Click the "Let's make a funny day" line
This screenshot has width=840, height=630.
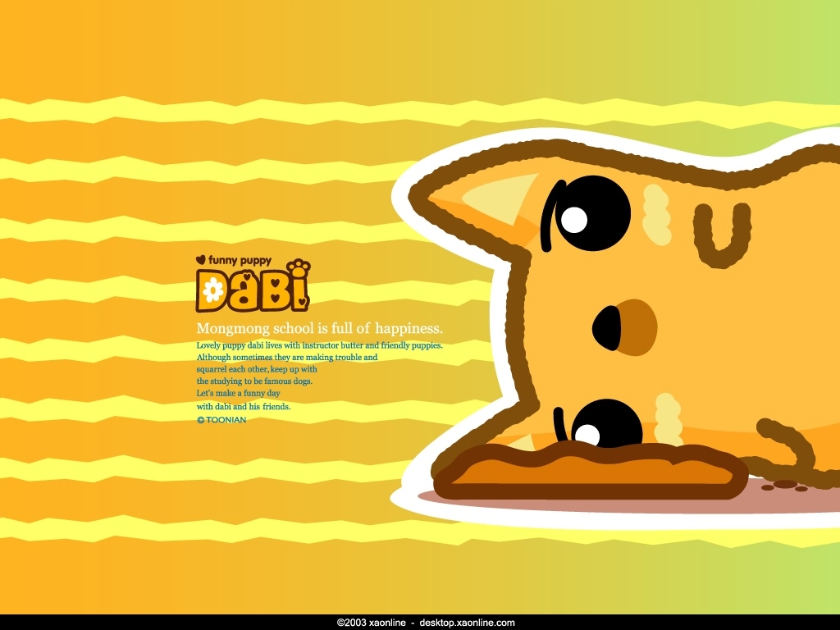(239, 394)
